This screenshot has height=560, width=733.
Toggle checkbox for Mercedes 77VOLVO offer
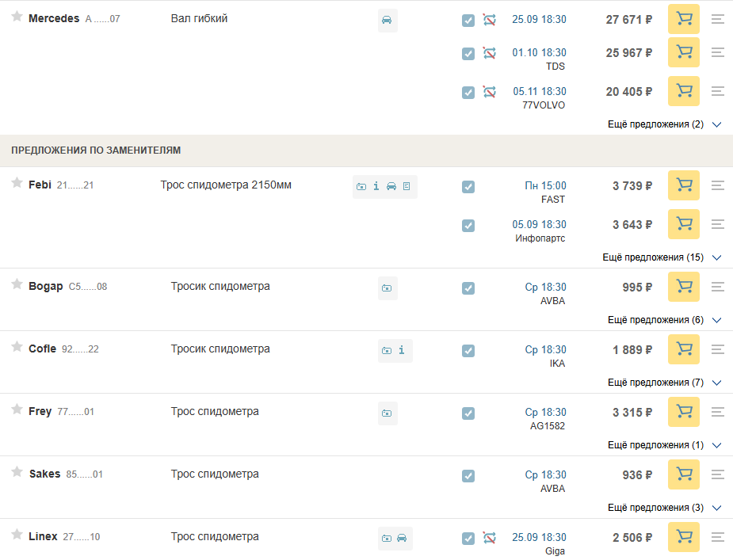point(468,92)
